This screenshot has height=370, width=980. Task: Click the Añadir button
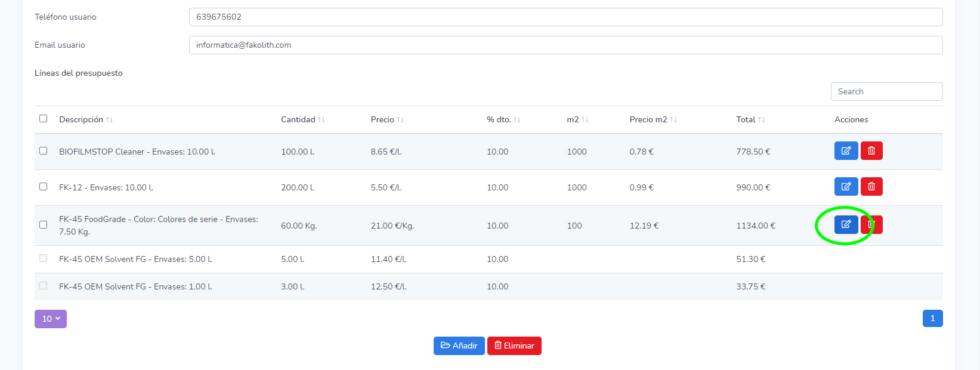click(x=459, y=346)
